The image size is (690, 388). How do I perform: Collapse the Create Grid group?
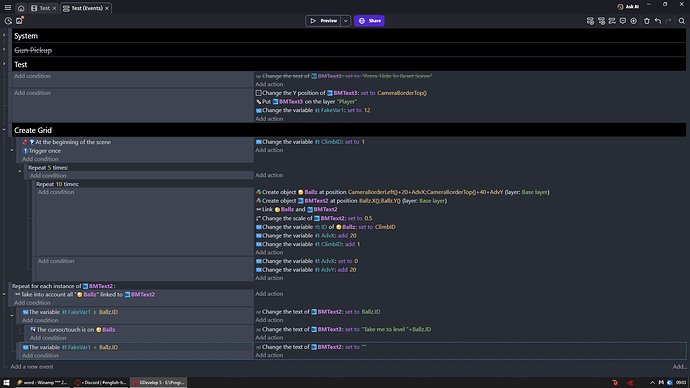(x=4, y=130)
